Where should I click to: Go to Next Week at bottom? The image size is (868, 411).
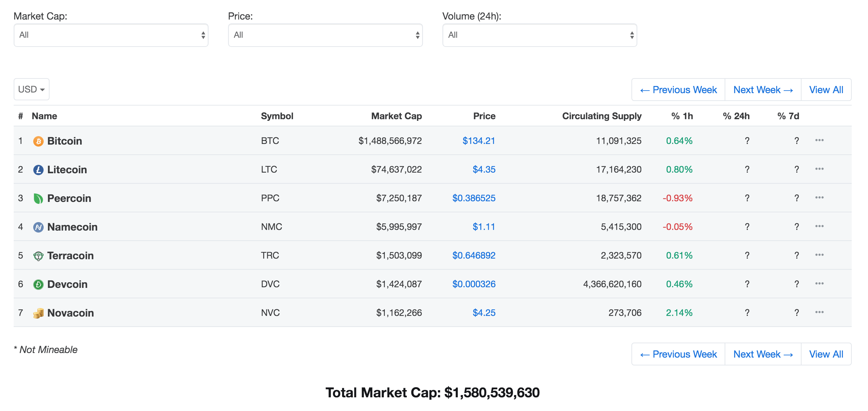pyautogui.click(x=763, y=354)
